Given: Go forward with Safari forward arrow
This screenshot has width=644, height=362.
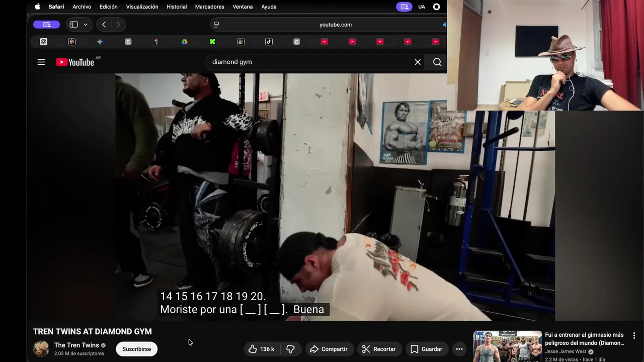Looking at the screenshot, I should pos(118,24).
